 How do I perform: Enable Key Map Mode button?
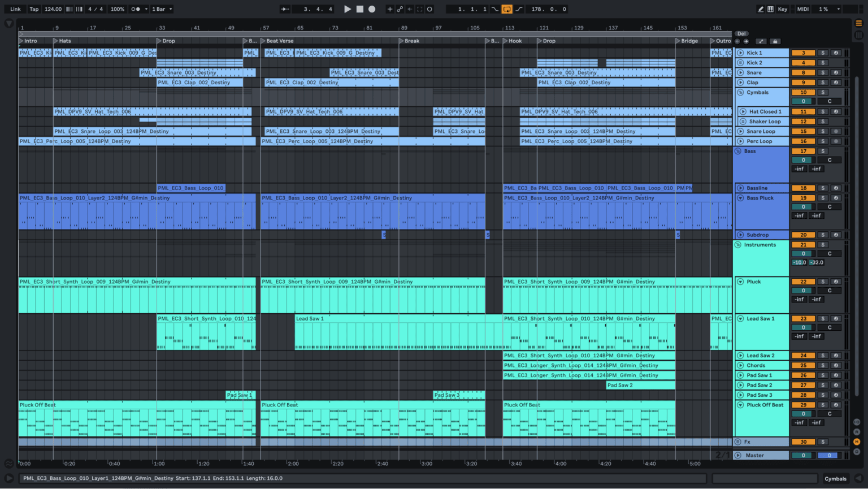point(783,9)
